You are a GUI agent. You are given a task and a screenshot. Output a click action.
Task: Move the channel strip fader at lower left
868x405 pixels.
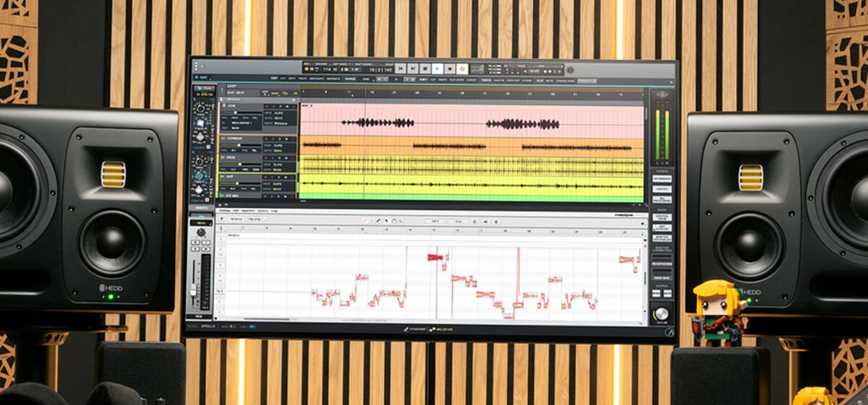tap(193, 290)
